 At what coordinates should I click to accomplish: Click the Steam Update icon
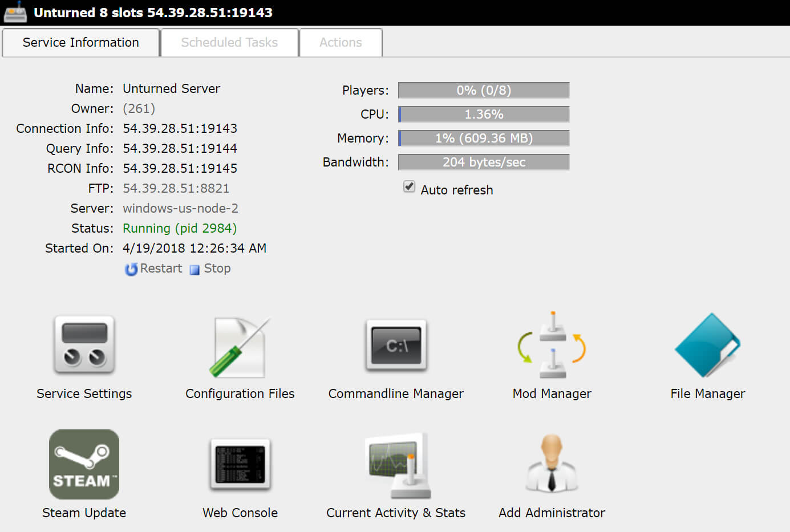point(84,464)
